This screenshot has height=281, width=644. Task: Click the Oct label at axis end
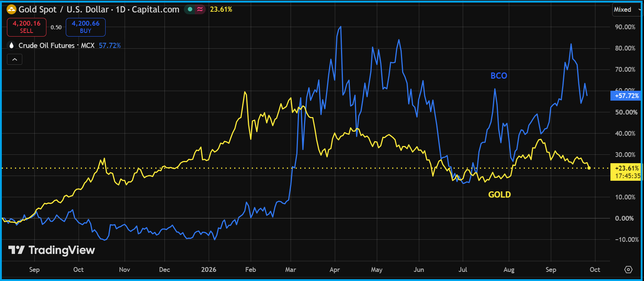point(595,270)
